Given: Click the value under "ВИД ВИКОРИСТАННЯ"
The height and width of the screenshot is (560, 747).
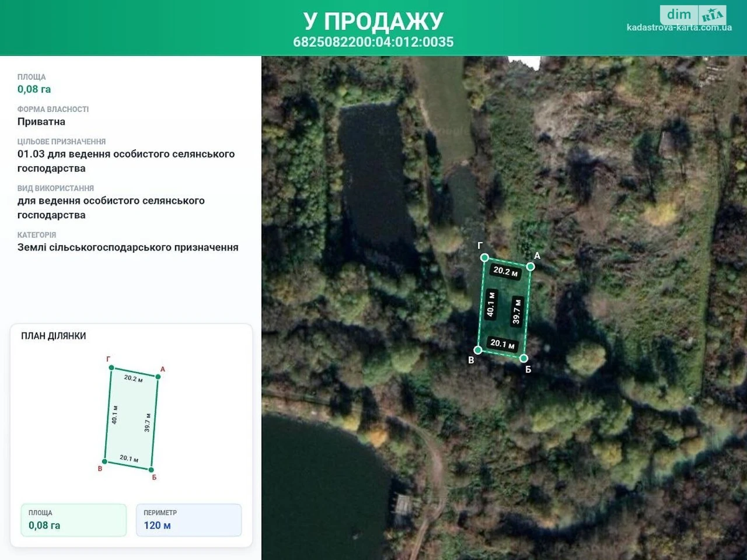Looking at the screenshot, I should pyautogui.click(x=111, y=208).
